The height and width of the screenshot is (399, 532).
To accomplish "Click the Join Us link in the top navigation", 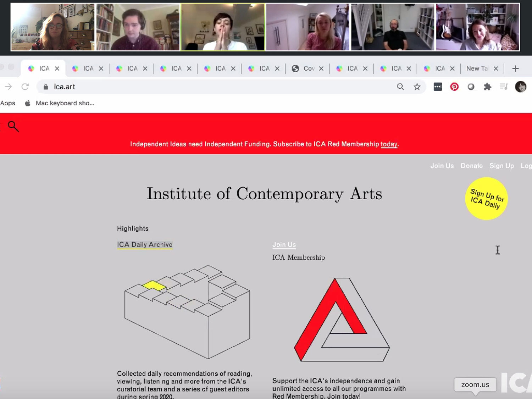I will coord(442,166).
